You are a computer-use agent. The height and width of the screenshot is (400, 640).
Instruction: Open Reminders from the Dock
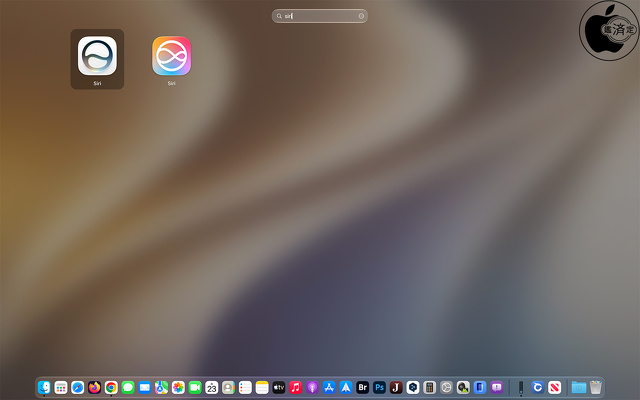point(245,387)
